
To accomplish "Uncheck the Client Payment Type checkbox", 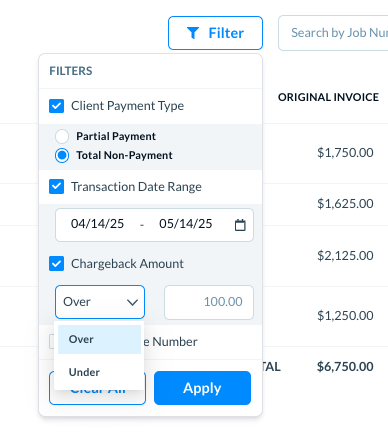I will (x=57, y=106).
